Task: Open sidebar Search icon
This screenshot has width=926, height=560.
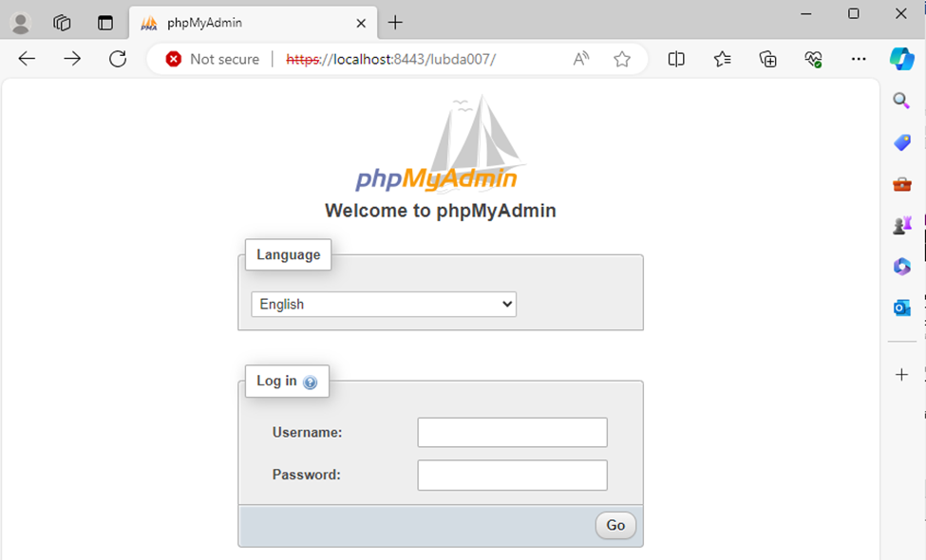Action: coord(901,101)
